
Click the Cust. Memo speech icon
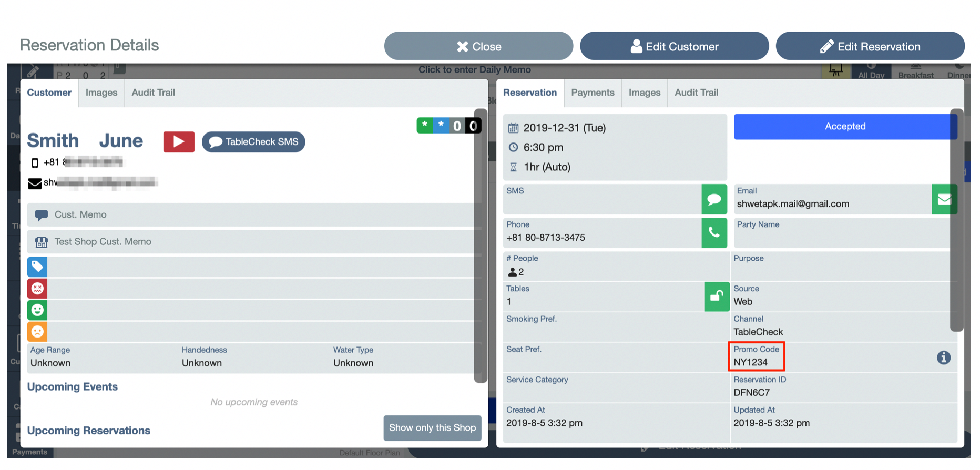point(41,215)
